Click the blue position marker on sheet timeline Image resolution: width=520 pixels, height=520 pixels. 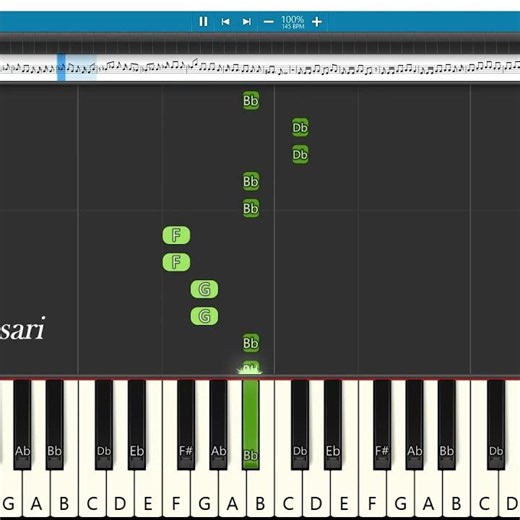61,67
